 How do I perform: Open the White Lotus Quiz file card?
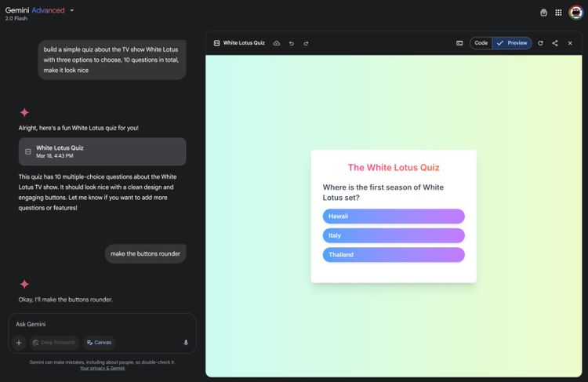102,151
